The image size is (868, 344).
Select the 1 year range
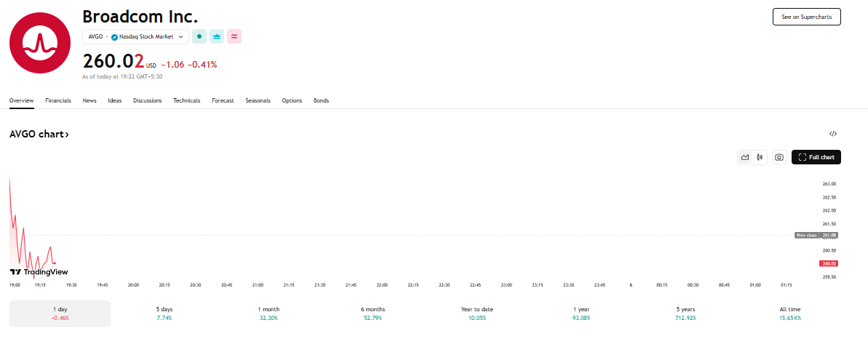point(581,313)
